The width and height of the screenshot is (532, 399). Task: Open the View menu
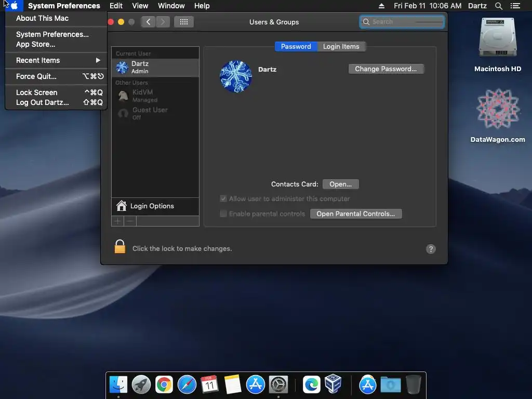[140, 6]
